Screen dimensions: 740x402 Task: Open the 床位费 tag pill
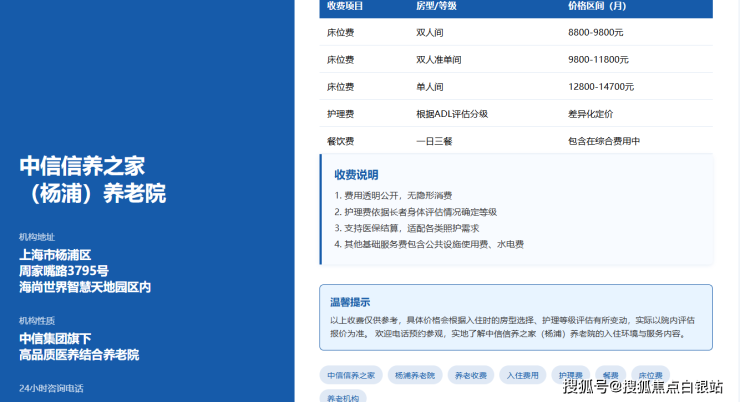pos(650,375)
